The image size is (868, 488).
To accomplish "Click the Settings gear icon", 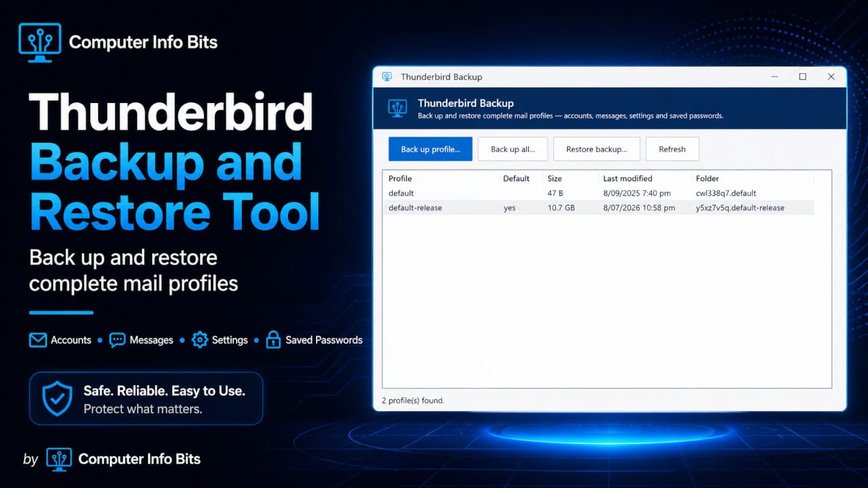I will pos(199,340).
